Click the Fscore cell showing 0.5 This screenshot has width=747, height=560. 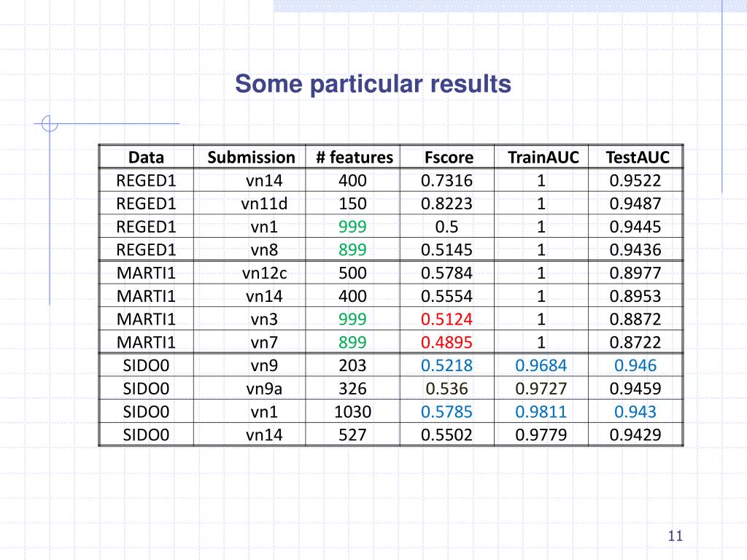(447, 227)
